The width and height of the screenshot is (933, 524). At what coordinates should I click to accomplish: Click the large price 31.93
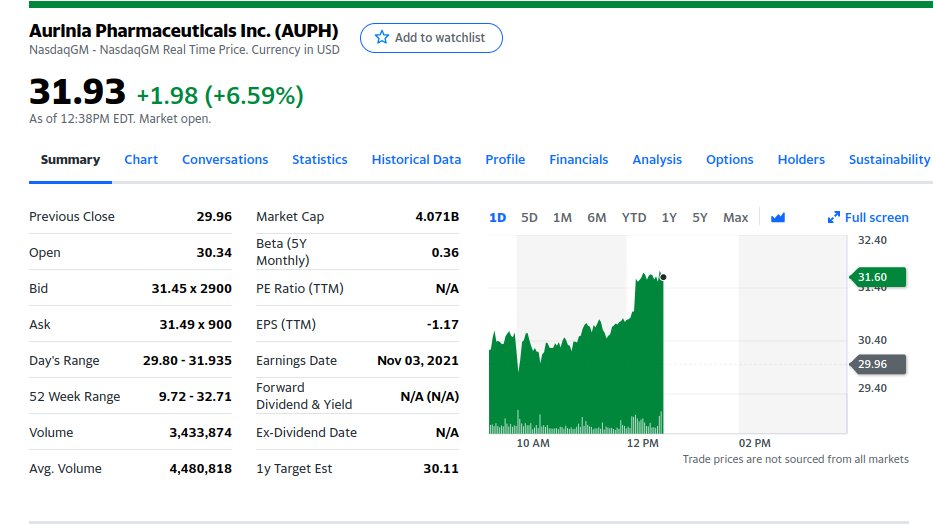coord(77,92)
